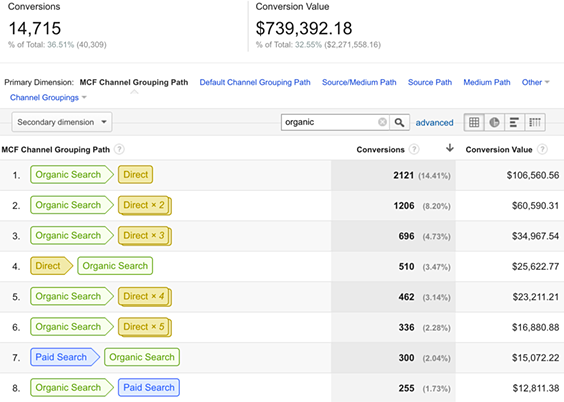This screenshot has width=564, height=402.
Task: Open the Secondary dimension dropdown
Action: [x=62, y=122]
